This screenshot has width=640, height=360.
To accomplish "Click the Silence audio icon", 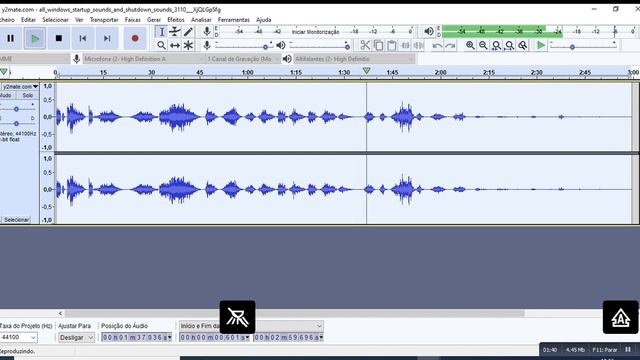I will click(418, 45).
